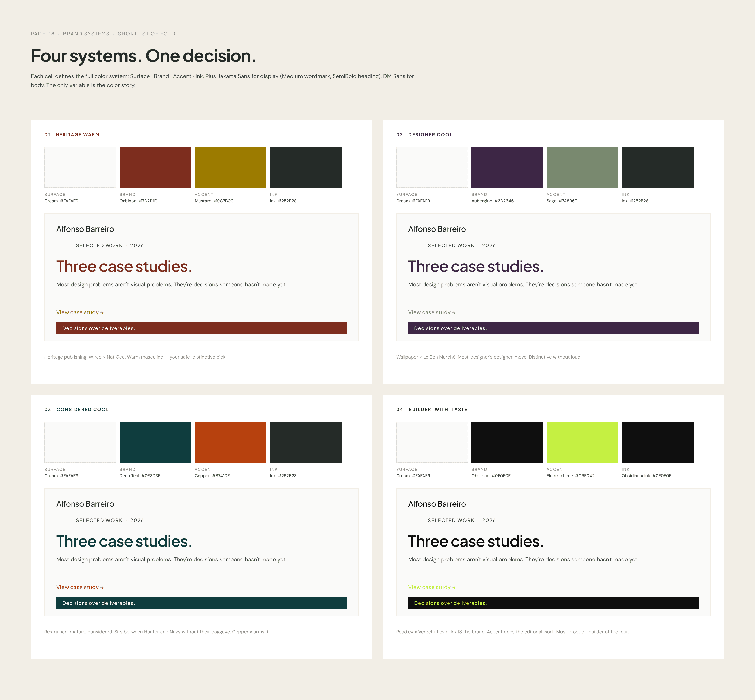Click the black 'Decisions over deliverables' banner
Image resolution: width=755 pixels, height=700 pixels.
click(x=553, y=603)
